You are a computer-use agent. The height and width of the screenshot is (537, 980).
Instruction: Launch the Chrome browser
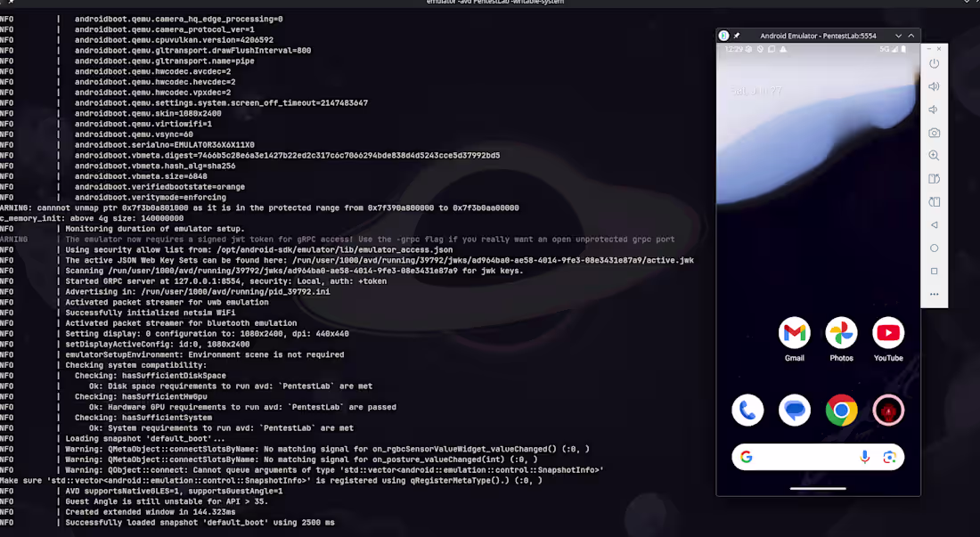click(x=841, y=411)
